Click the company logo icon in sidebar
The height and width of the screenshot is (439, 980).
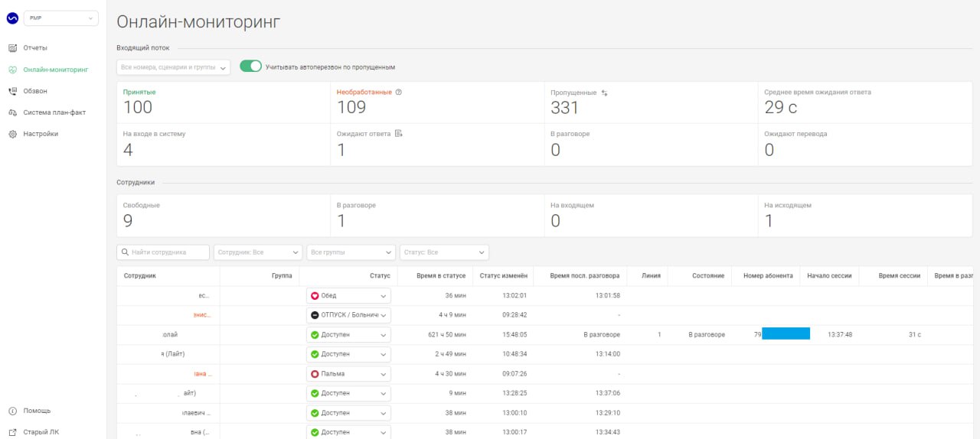pos(12,18)
